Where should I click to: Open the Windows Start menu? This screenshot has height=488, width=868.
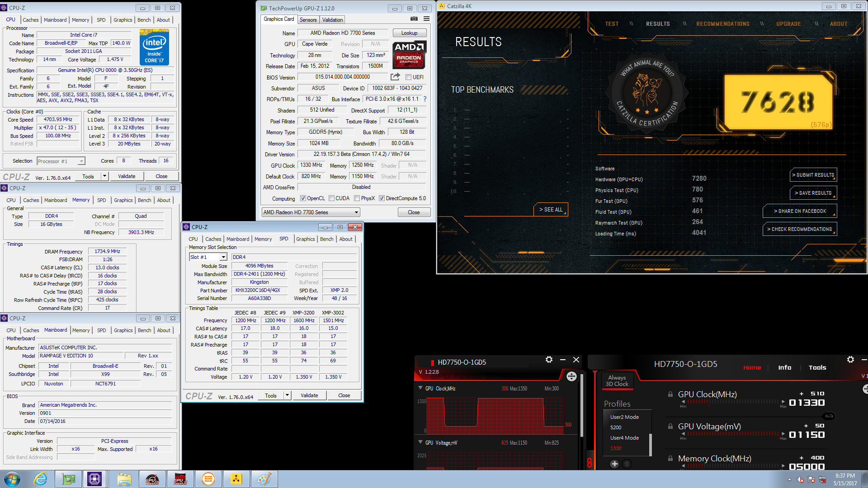12,479
